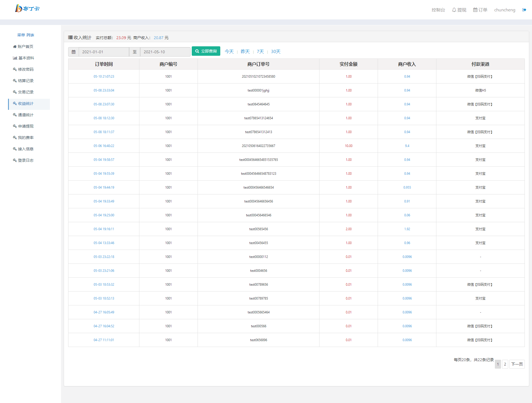The image size is (532, 403).
Task: Select 通道统计 menu item
Action: [25, 115]
